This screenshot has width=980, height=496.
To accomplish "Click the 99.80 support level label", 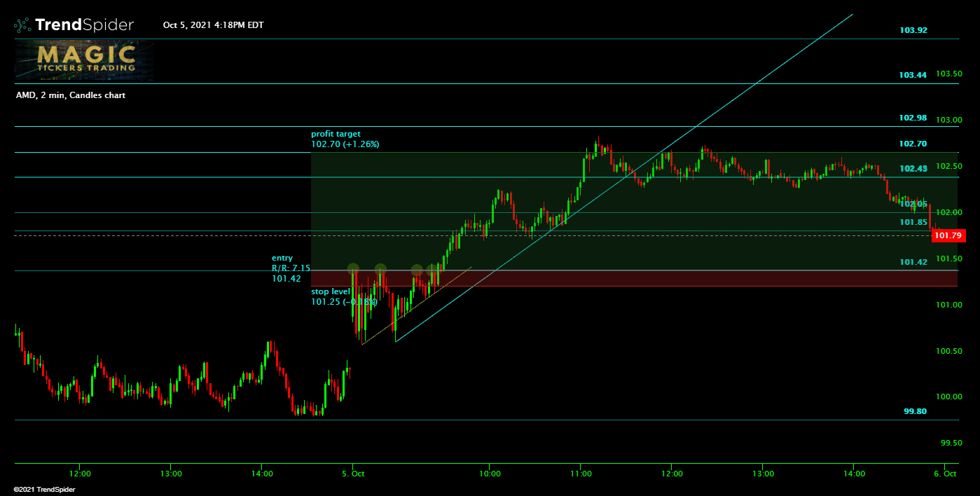I will point(915,411).
